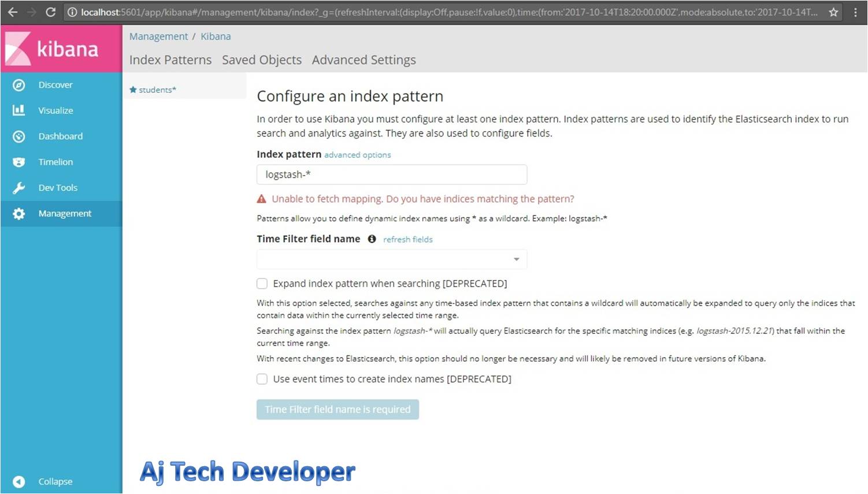
Task: Click the Unable to fetch mapping error text
Action: click(423, 199)
